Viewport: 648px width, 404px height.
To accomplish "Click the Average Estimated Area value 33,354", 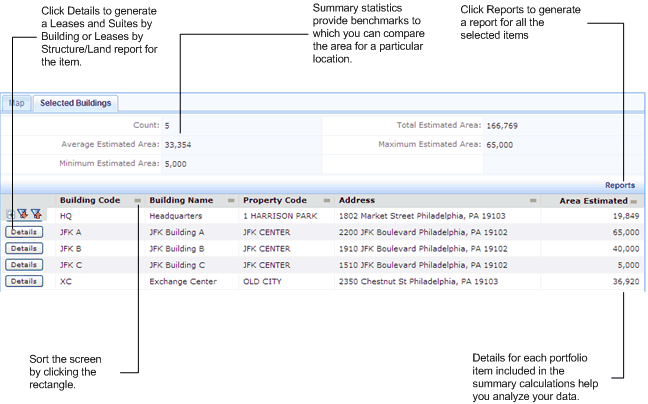I will (x=178, y=145).
